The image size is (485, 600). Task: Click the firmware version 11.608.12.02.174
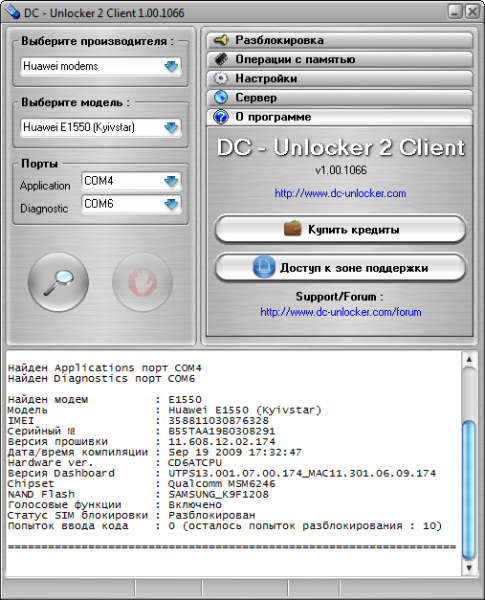click(x=222, y=442)
